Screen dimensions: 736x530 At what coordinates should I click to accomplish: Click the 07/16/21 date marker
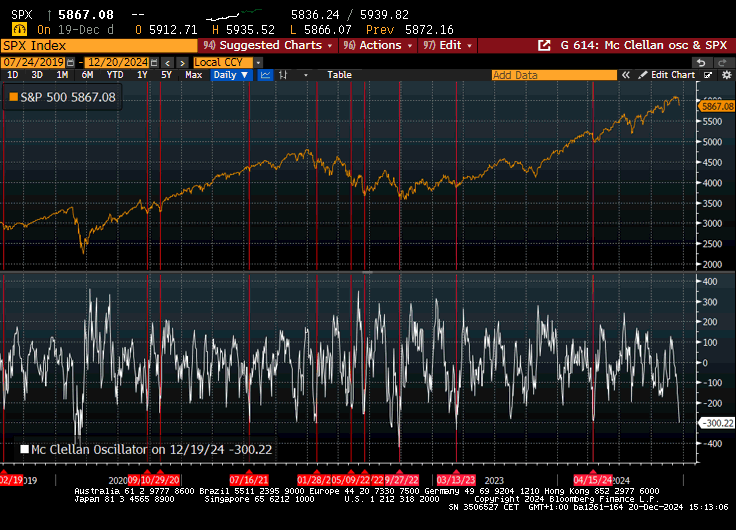249,480
